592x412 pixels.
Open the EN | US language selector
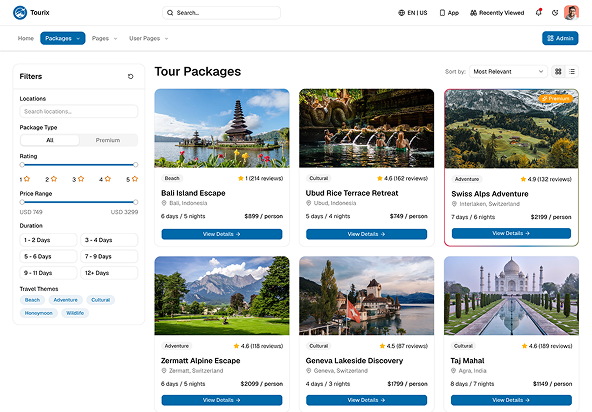click(x=413, y=13)
